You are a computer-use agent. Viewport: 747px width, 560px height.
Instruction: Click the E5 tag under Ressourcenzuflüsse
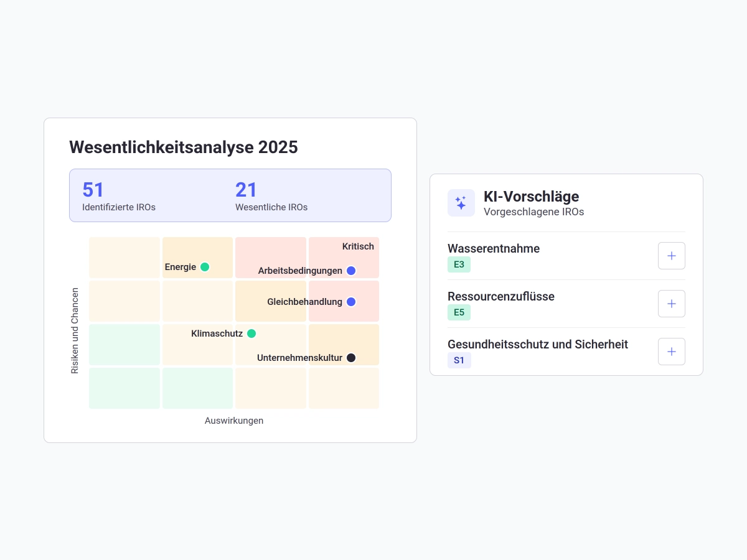coord(459,312)
